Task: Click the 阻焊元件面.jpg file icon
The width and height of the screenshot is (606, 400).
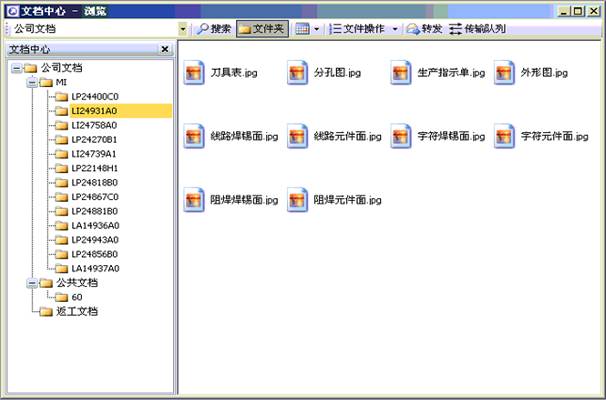Action: (x=297, y=200)
